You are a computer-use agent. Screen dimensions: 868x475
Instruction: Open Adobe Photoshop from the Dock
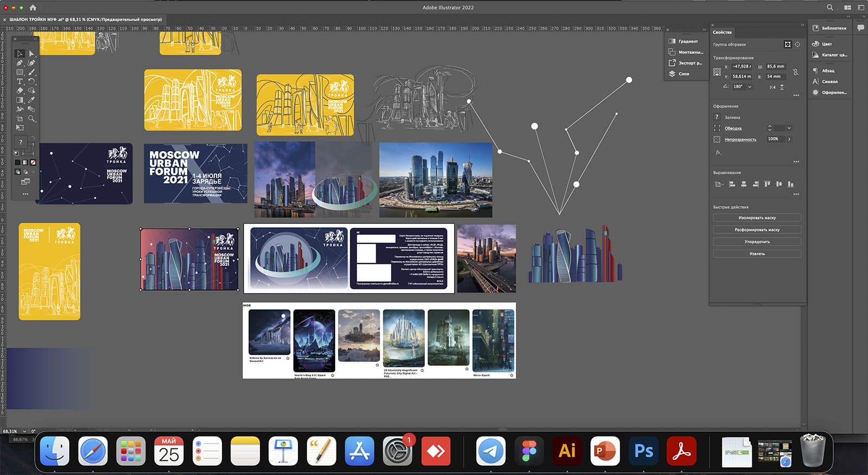(643, 451)
